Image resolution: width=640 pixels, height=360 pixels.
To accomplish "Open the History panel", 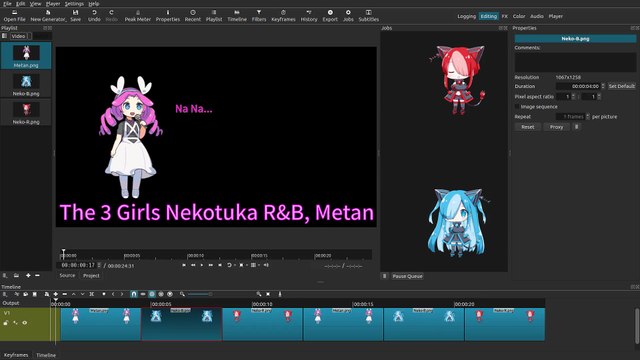I will coord(309,16).
